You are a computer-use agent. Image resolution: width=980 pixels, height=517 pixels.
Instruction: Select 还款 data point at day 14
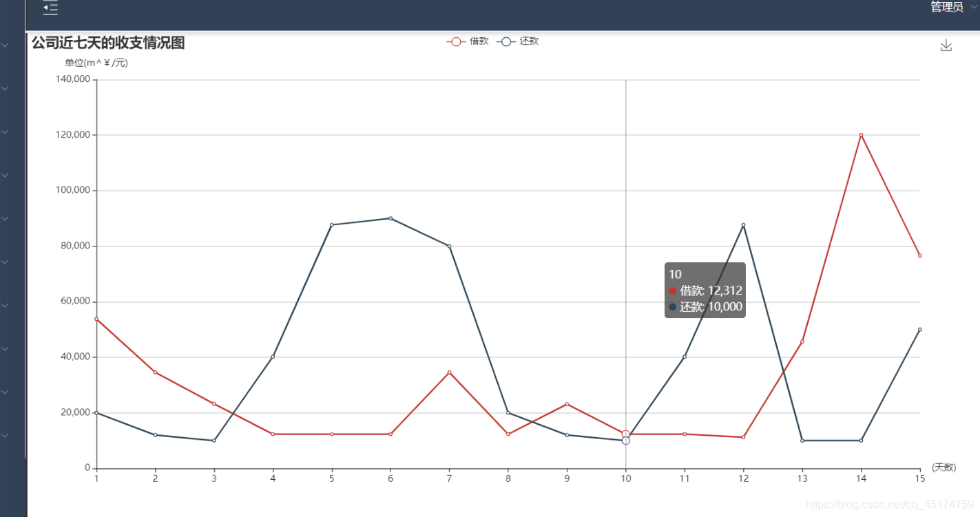tap(861, 441)
